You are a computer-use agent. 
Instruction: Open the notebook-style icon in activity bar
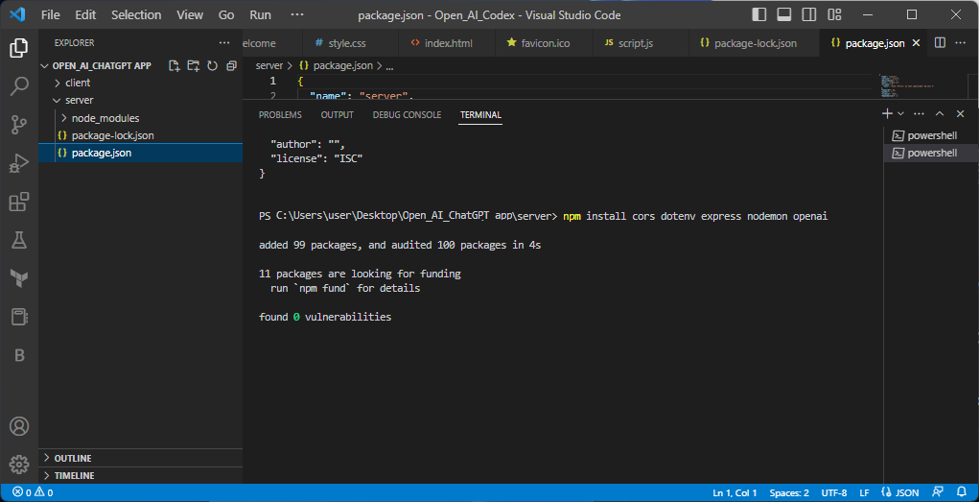(19, 317)
